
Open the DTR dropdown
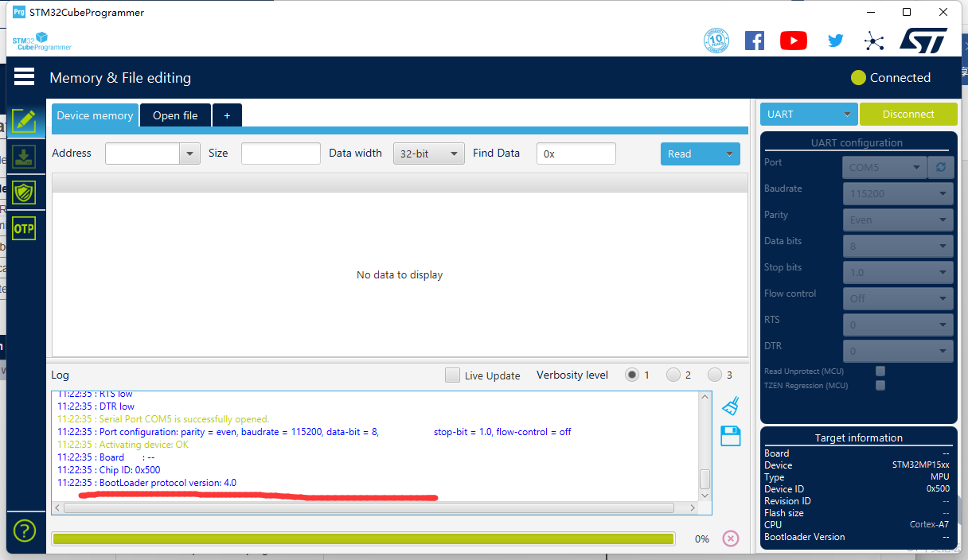tap(898, 351)
